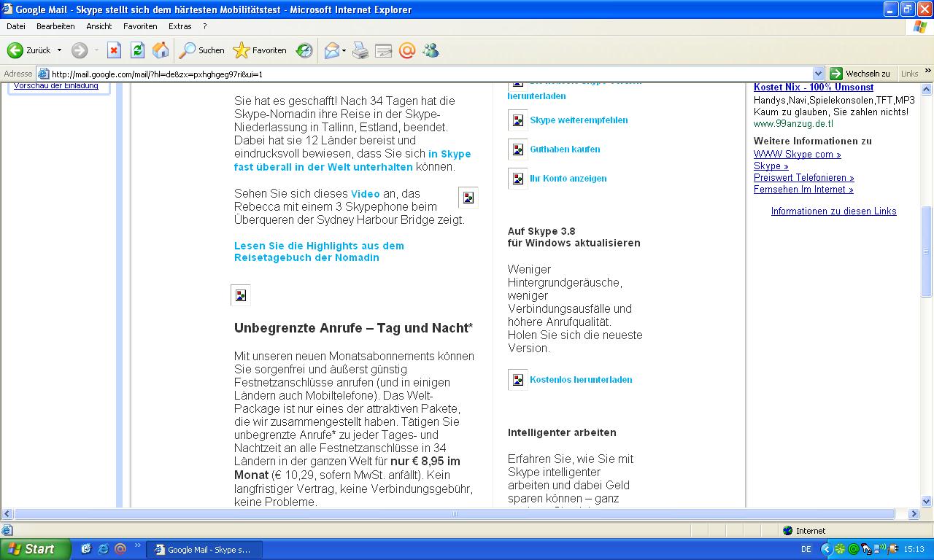This screenshot has height=560, width=934.
Task: Click icon beside Kostenlos herunterladen
Action: [518, 380]
